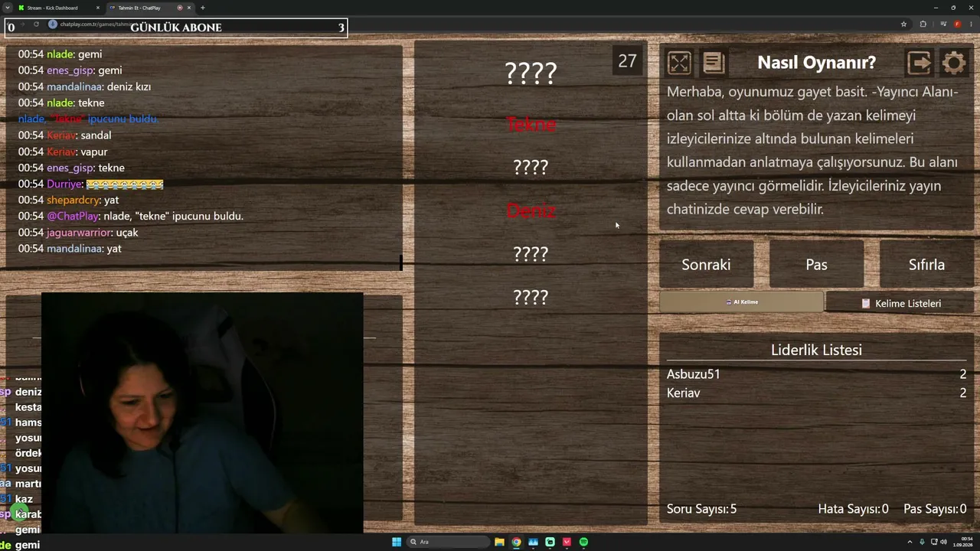Open the browser extensions puzzle icon
The width and height of the screenshot is (980, 551).
923,24
